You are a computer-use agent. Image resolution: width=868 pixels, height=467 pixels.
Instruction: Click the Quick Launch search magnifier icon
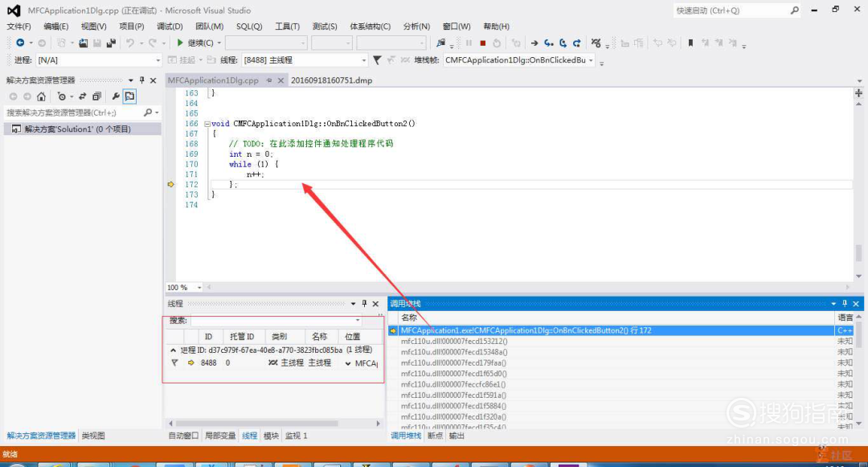(794, 10)
